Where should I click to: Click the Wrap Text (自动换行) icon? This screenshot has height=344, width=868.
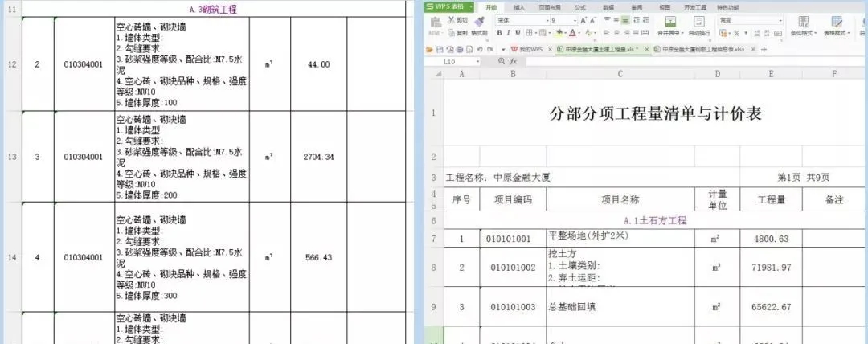[x=699, y=22]
